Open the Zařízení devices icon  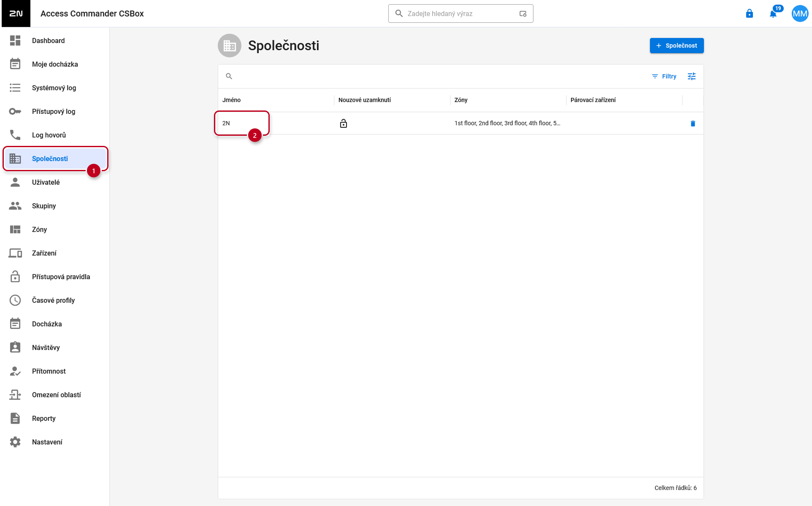tap(15, 253)
